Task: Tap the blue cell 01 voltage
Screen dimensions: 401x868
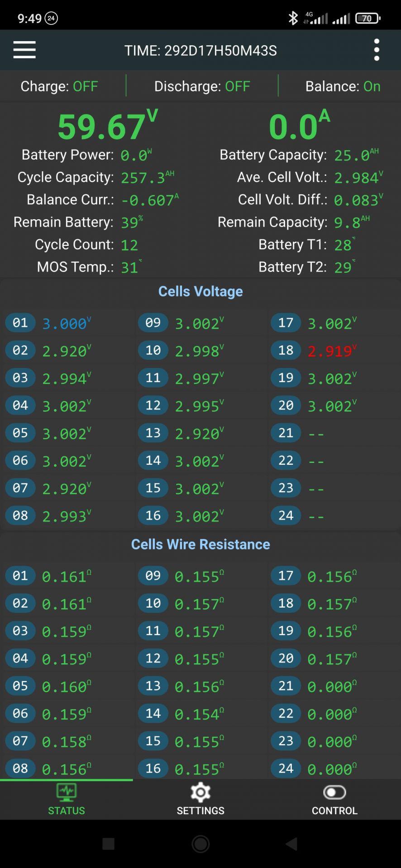Action: (x=65, y=323)
